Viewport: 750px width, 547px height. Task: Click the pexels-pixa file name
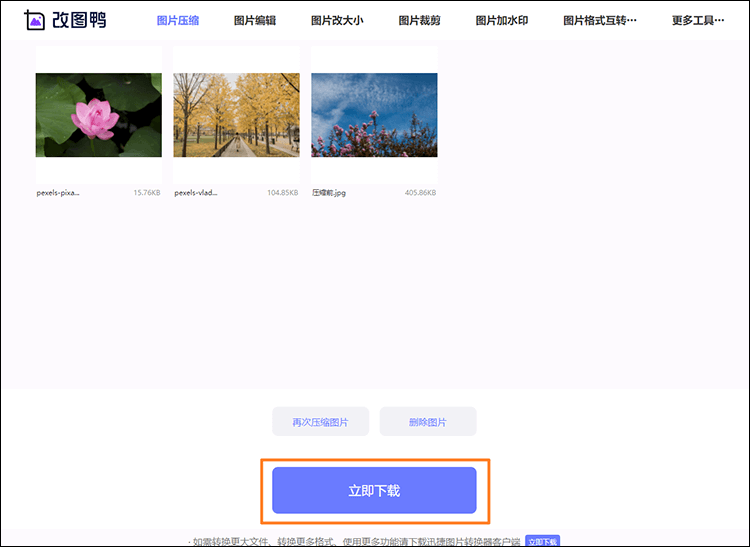58,192
